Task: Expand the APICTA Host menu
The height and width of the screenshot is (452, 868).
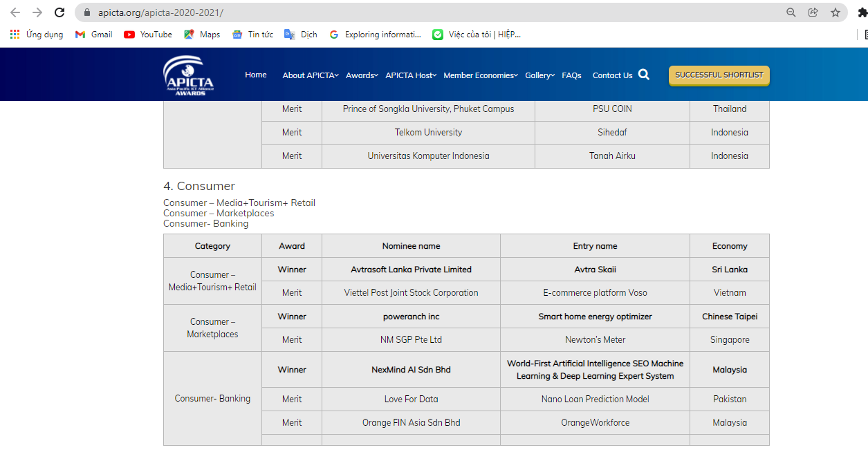Action: pos(411,75)
